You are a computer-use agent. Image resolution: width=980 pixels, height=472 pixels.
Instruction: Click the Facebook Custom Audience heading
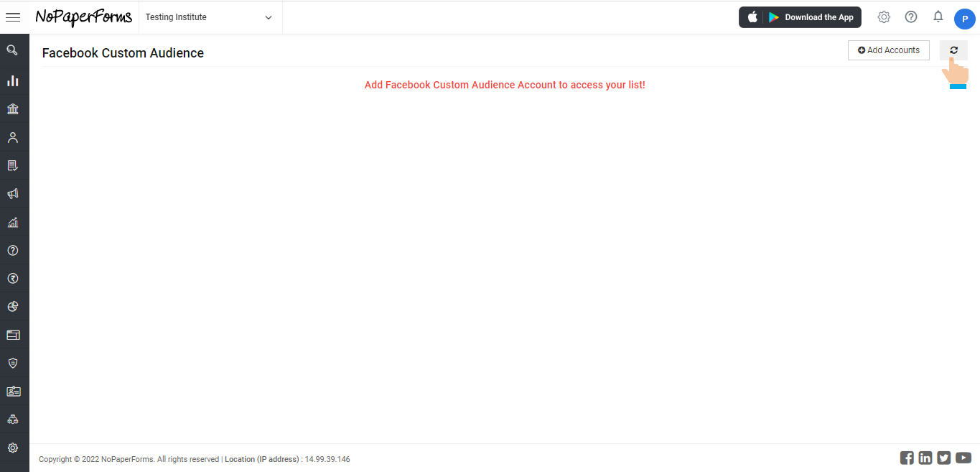click(x=123, y=53)
